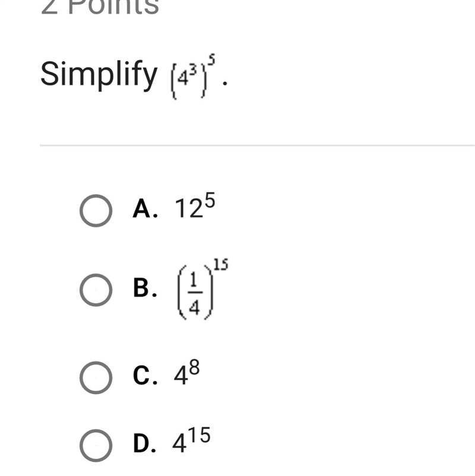Click the word Simplify in the question
The image size is (475, 476).
point(99,75)
